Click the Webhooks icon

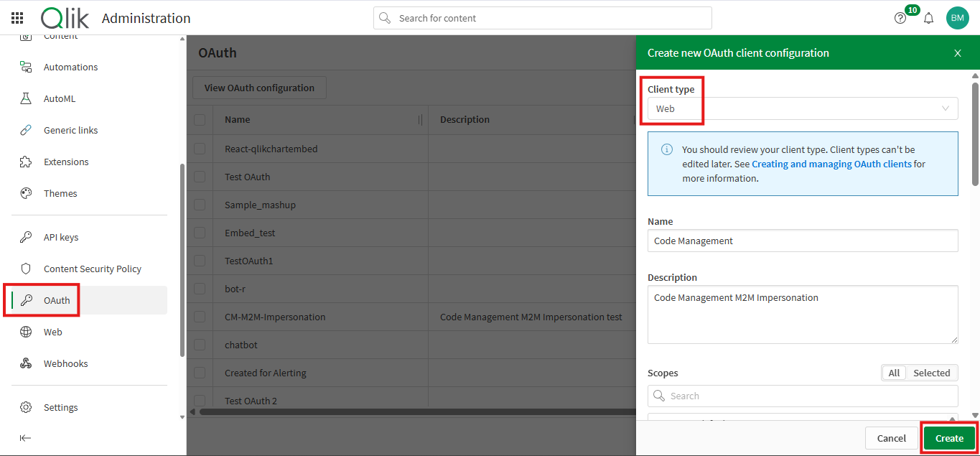click(x=26, y=363)
